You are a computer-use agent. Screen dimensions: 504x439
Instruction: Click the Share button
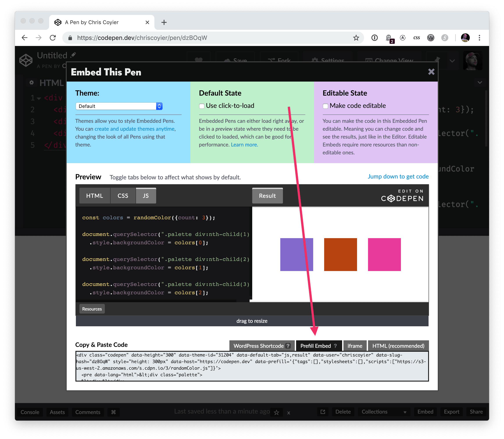tap(476, 412)
